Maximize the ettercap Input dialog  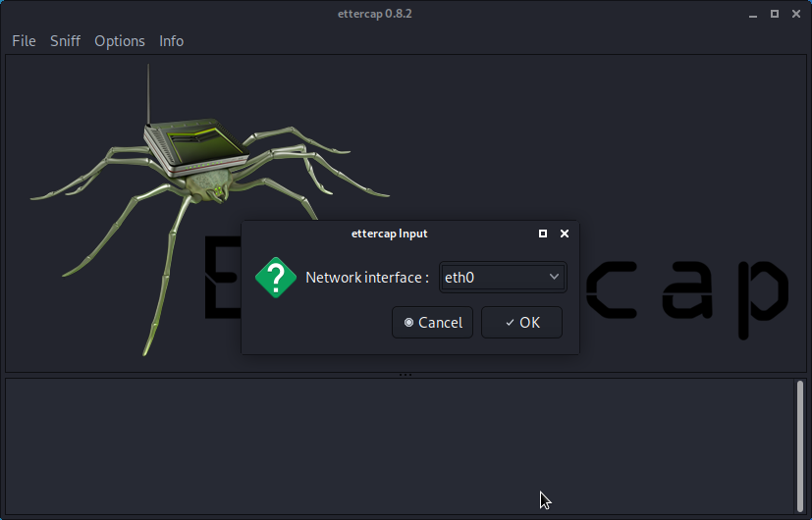(543, 234)
